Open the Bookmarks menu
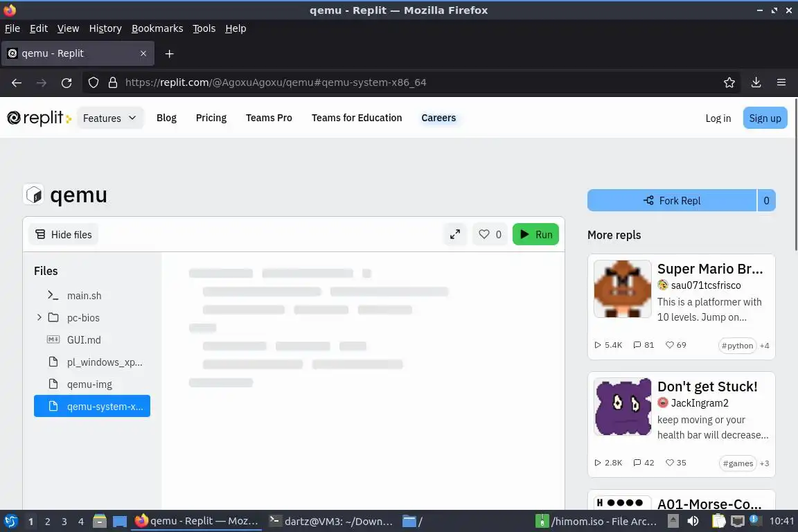 (157, 28)
